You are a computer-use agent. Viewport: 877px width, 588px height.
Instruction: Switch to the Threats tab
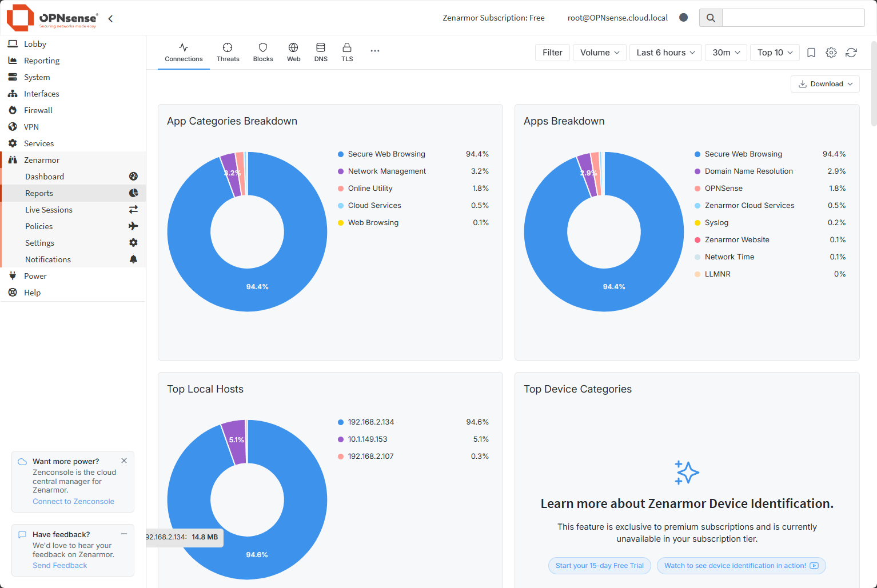228,52
